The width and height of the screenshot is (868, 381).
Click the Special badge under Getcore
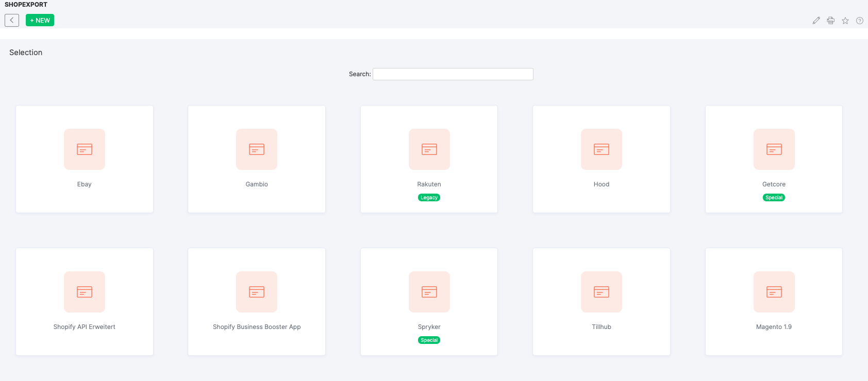[x=774, y=198]
